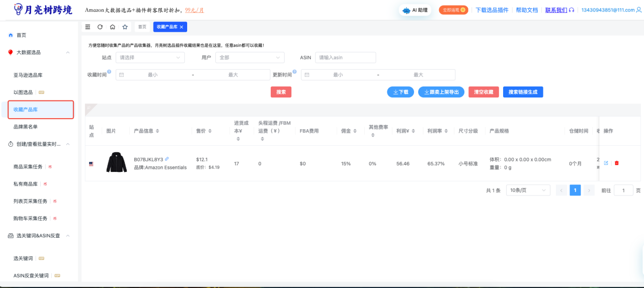Click the 搜索链接生成 button

tap(523, 92)
